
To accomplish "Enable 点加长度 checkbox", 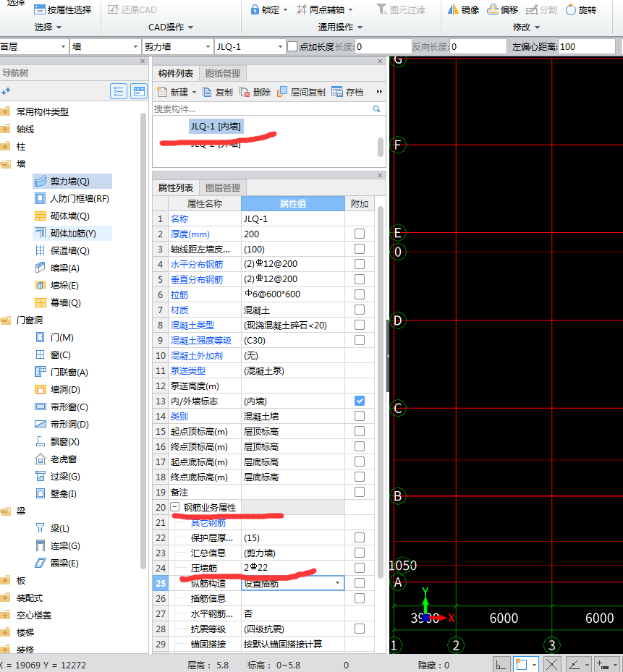I will coord(292,46).
